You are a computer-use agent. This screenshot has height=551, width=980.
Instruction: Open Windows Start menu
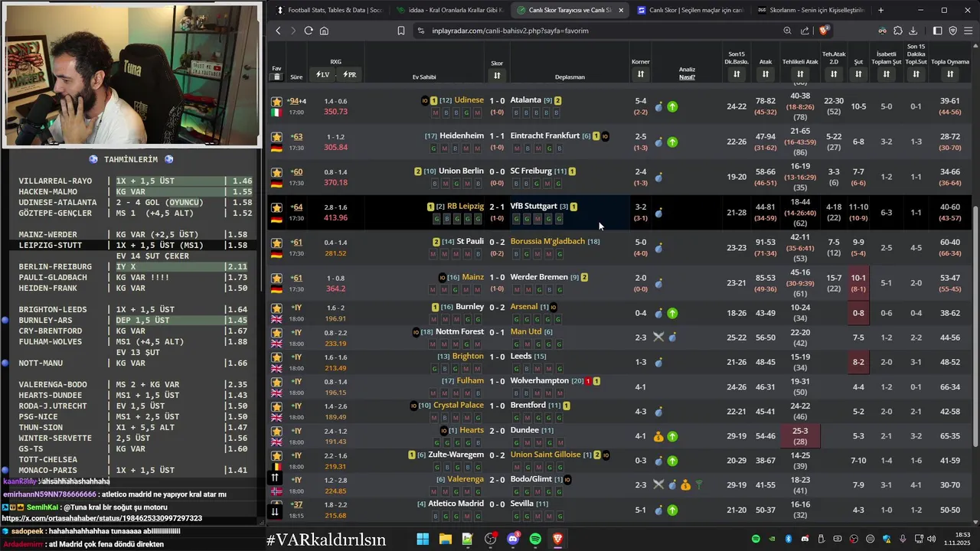click(423, 540)
